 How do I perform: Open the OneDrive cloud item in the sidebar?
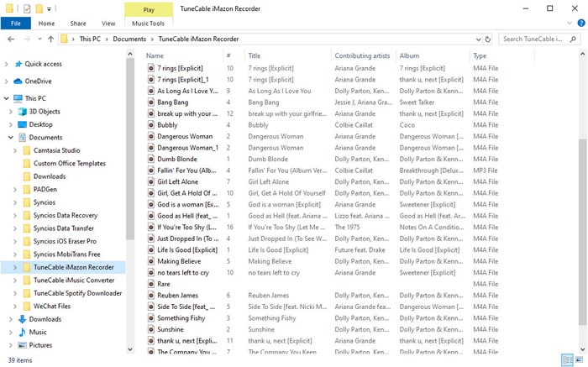click(38, 81)
